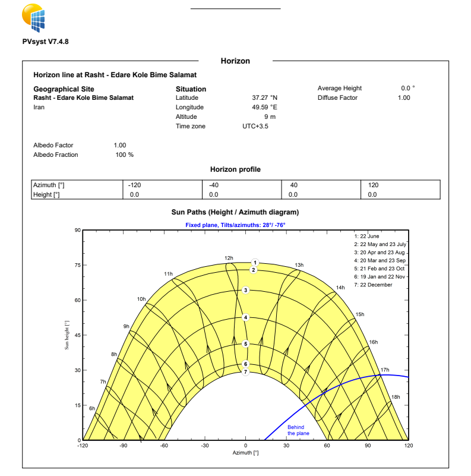Select the '4: 20 Mar and 23 Sep' legend entry
Image resolution: width=471 pixels, height=476 pixels.
pyautogui.click(x=380, y=260)
